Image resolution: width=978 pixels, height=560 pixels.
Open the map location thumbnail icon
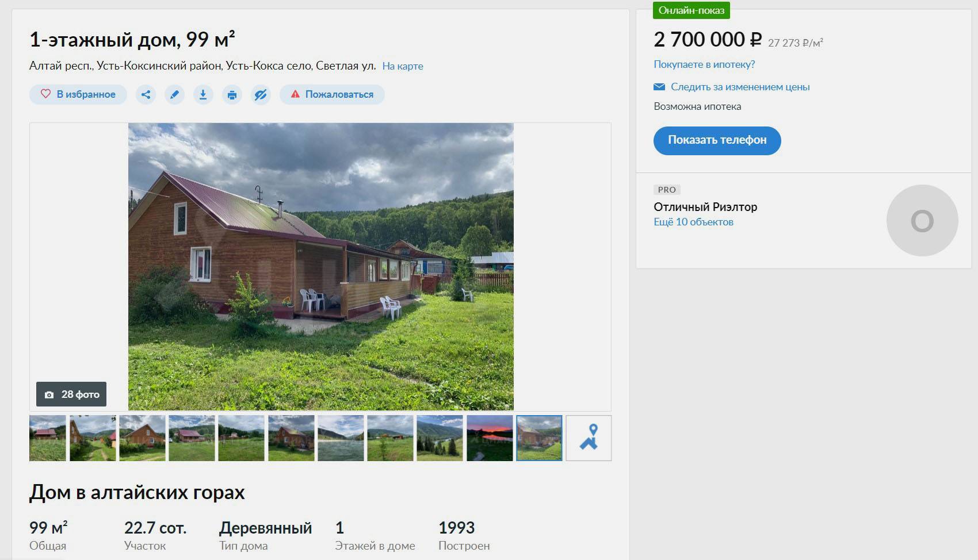click(x=589, y=438)
